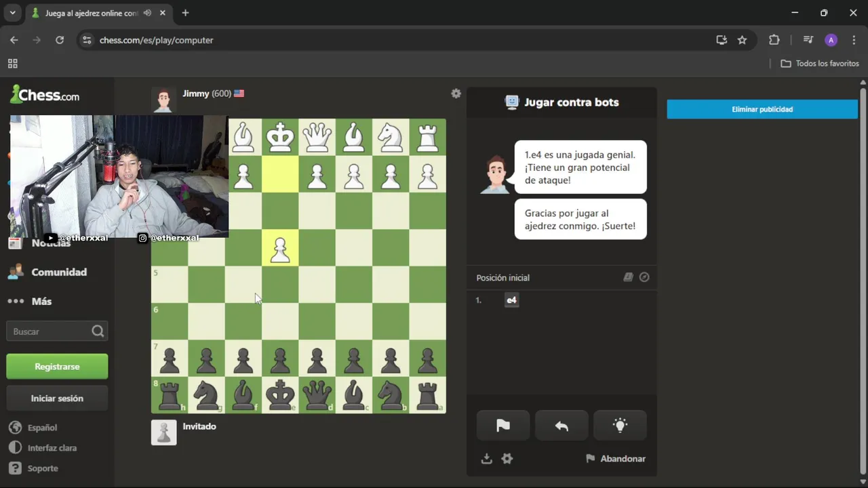Select the white rook in top-right corner
868x488 pixels.
(428, 138)
